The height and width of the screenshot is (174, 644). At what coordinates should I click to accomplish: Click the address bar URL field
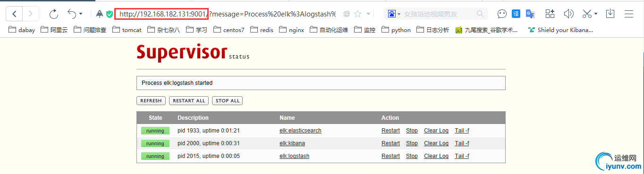(227, 14)
